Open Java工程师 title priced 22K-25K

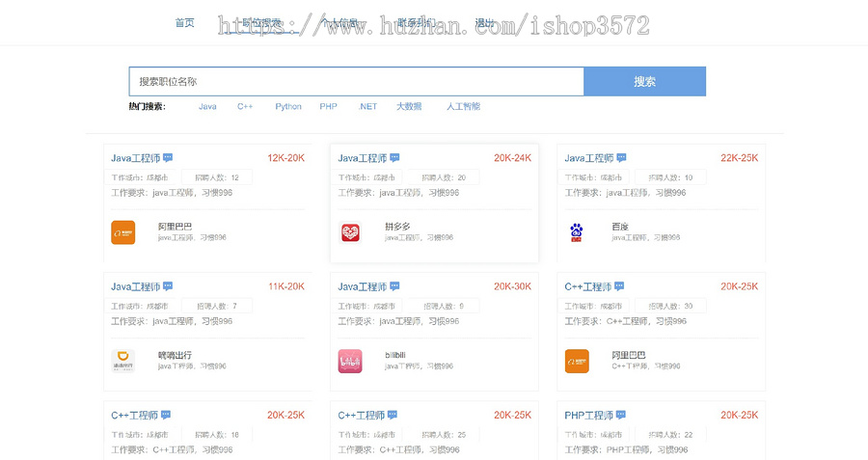tap(589, 158)
